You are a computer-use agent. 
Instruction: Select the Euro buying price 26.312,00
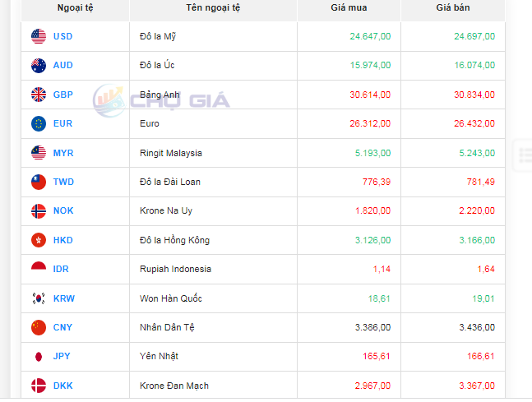(370, 123)
